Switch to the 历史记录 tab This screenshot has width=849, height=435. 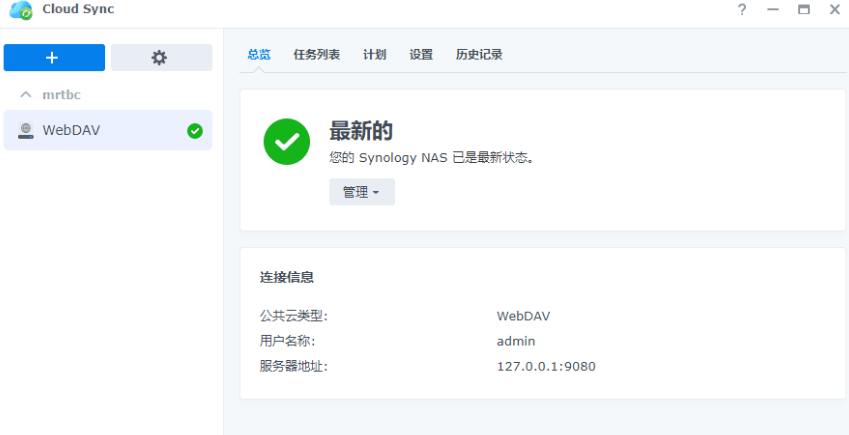click(479, 55)
